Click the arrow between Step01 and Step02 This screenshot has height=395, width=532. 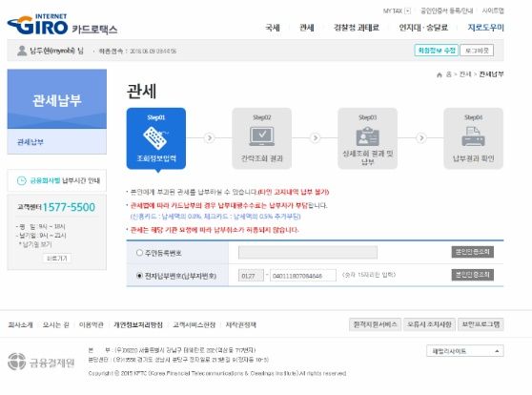coord(210,138)
